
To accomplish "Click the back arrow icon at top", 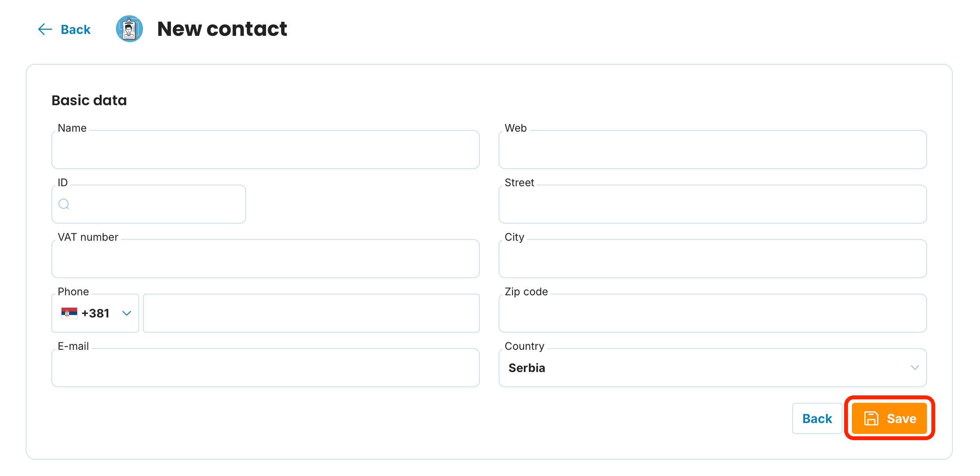I will 45,29.
